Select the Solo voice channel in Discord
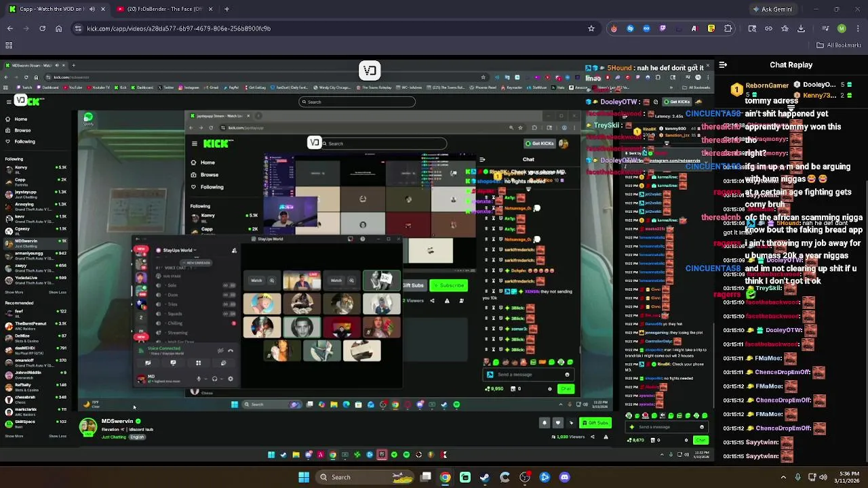The image size is (868, 488). pos(172,285)
